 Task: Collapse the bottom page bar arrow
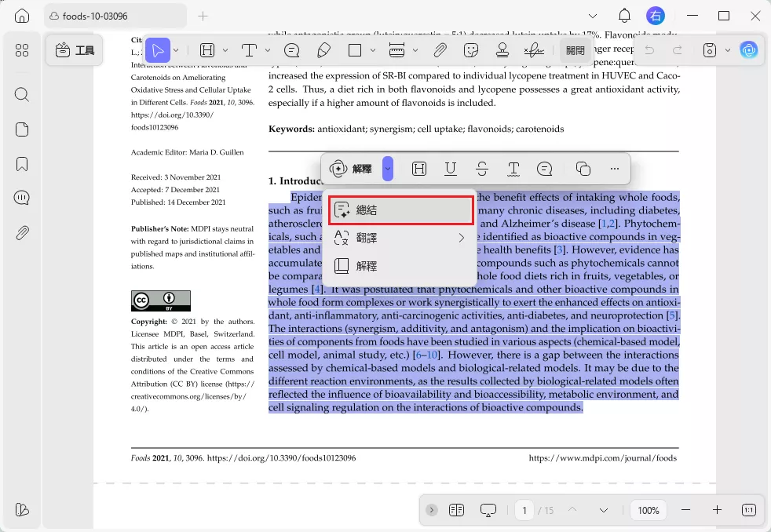[432, 510]
